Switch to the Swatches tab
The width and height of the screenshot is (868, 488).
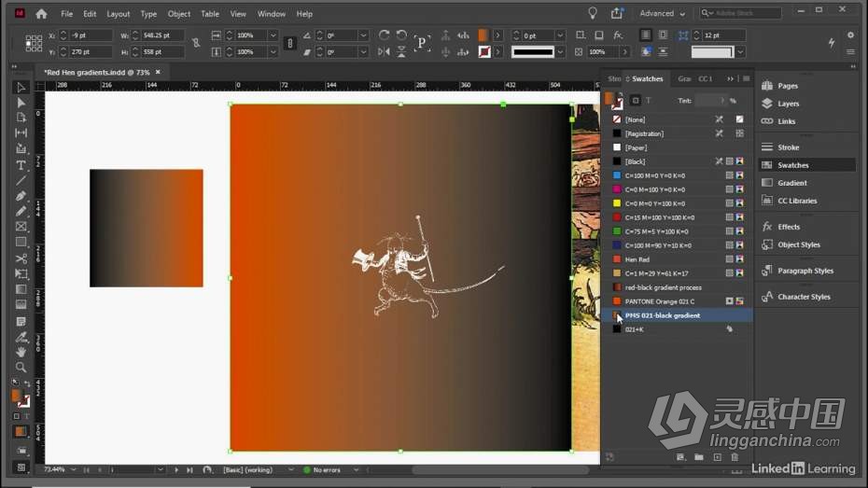[x=647, y=78]
